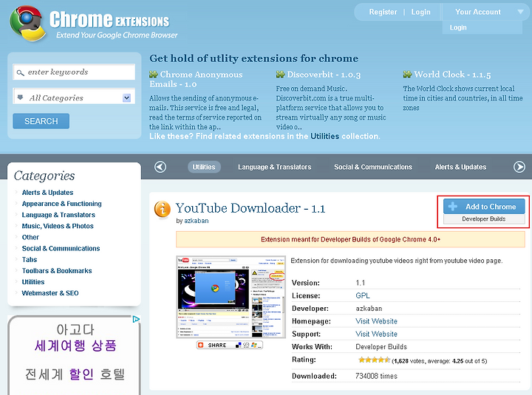Expand the Your Account dropdown arrow

coord(520,12)
